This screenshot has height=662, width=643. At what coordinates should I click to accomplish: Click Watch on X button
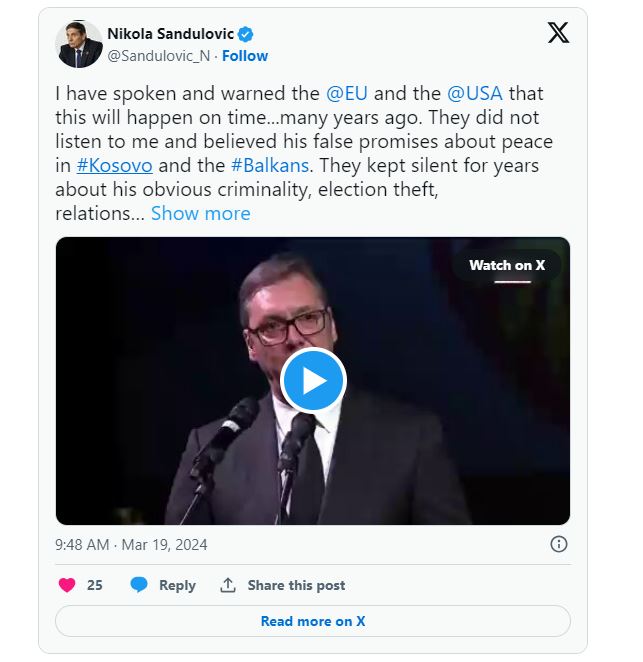507,265
